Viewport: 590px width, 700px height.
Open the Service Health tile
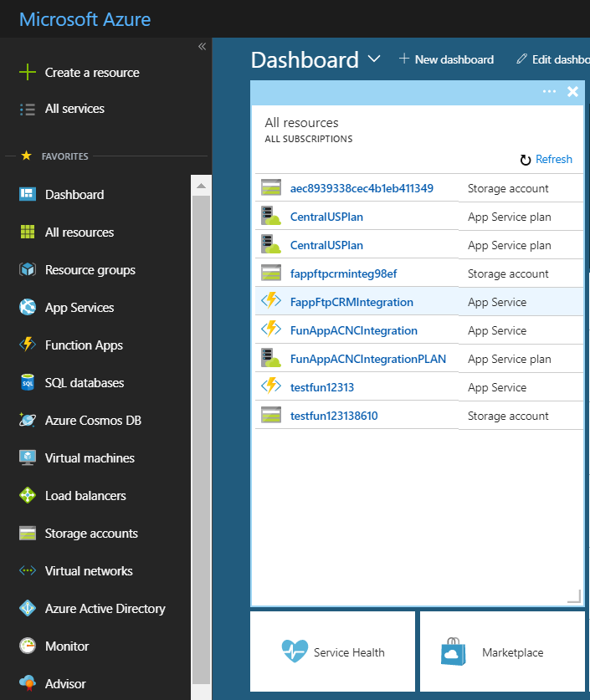333,651
